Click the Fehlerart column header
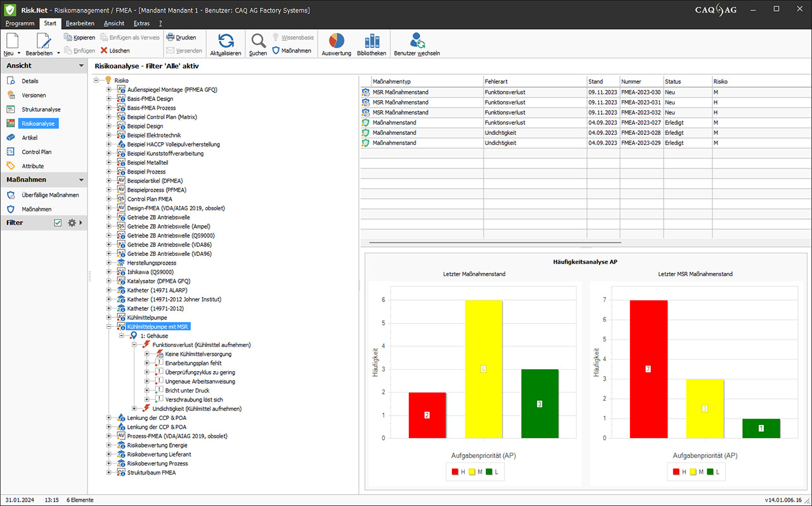The height and width of the screenshot is (506, 812). (x=534, y=81)
